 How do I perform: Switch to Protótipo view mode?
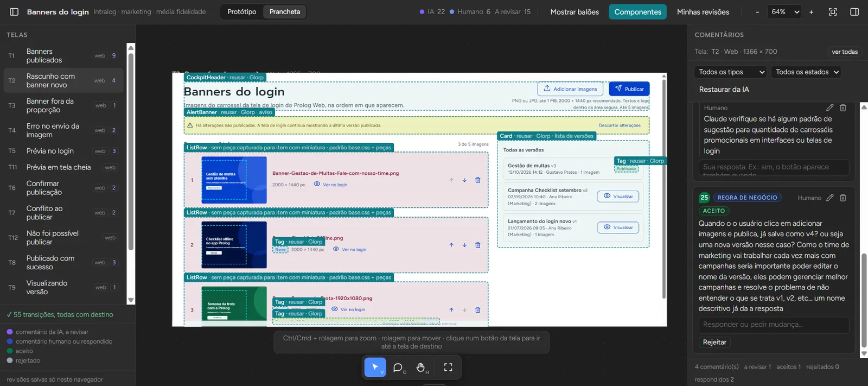click(x=241, y=12)
